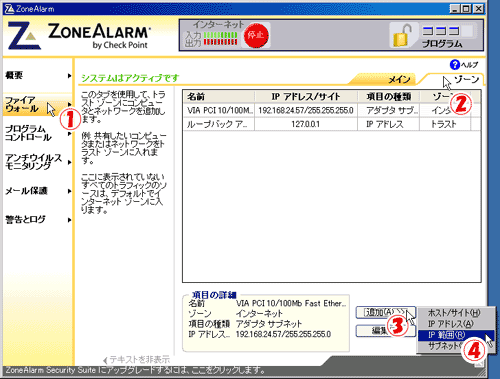The height and width of the screenshot is (379, 500).
Task: Expand the 概要 (Overview) sidebar arrow
Action: (69, 76)
